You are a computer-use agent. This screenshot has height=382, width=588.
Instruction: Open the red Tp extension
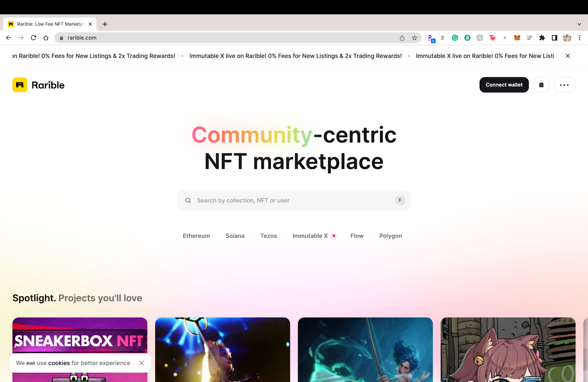point(492,38)
